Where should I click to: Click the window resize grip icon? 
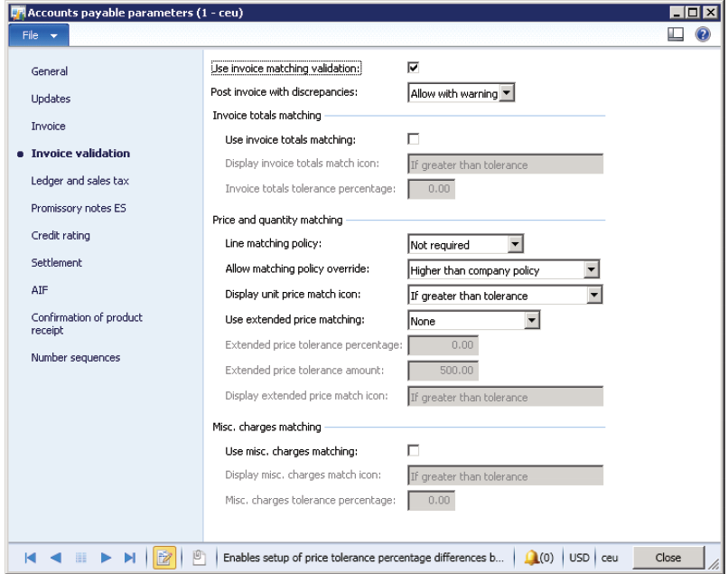point(714,563)
